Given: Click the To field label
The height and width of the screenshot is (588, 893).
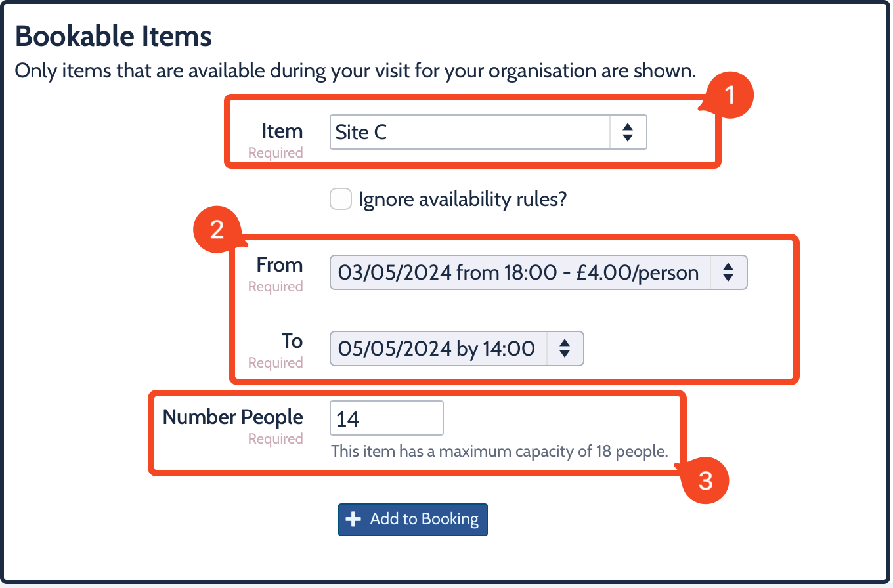Looking at the screenshot, I should pos(292,341).
